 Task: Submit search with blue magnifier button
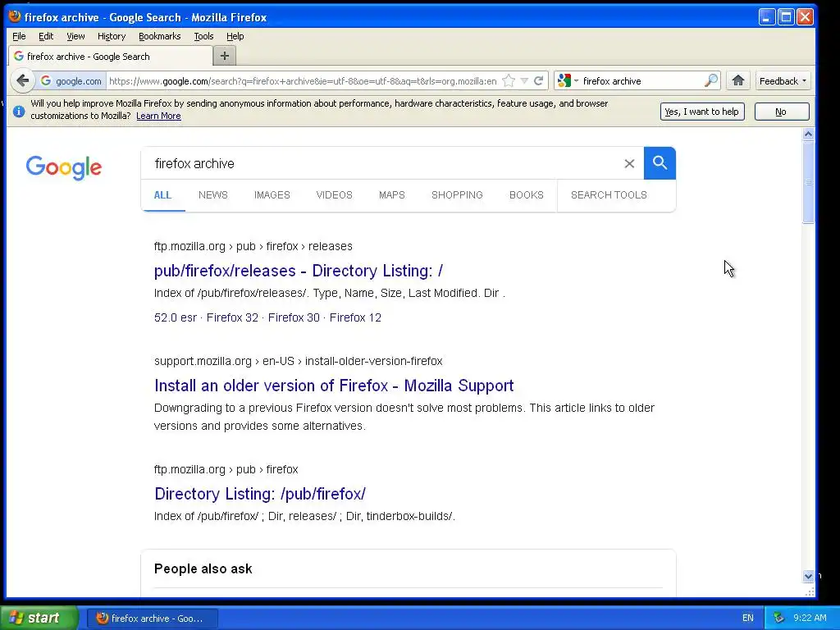coord(660,163)
